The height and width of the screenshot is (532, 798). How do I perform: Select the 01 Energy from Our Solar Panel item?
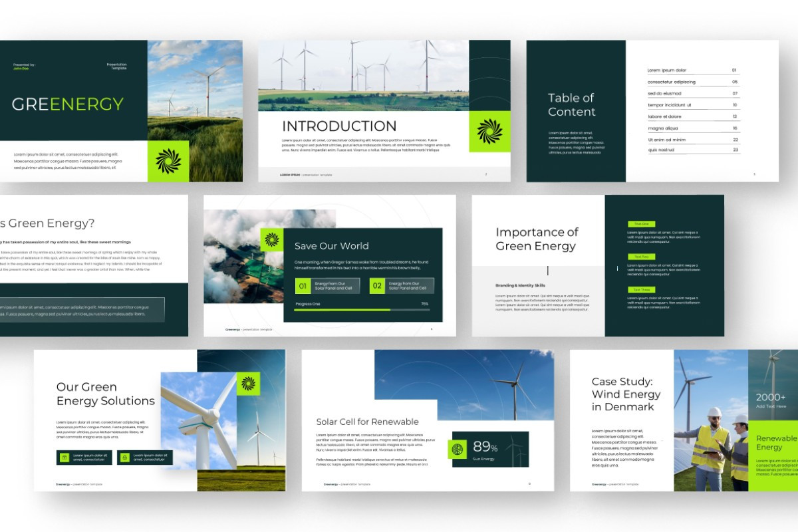[x=329, y=285]
